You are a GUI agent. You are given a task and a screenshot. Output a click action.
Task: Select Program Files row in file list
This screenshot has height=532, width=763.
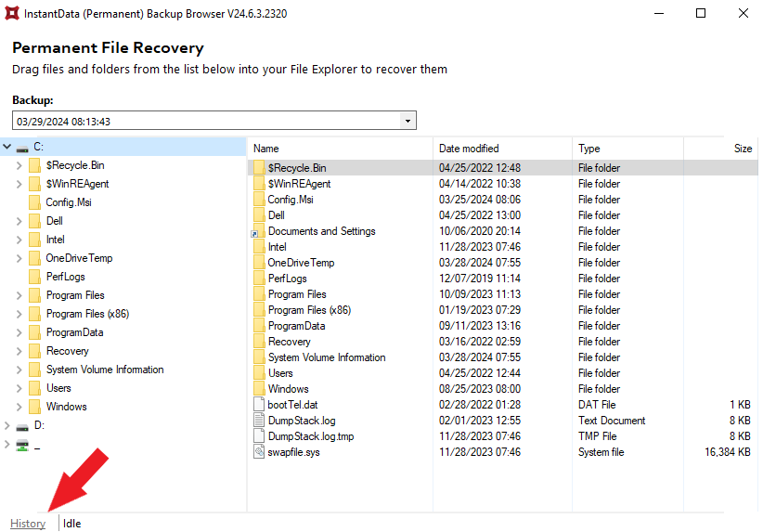[503, 294]
